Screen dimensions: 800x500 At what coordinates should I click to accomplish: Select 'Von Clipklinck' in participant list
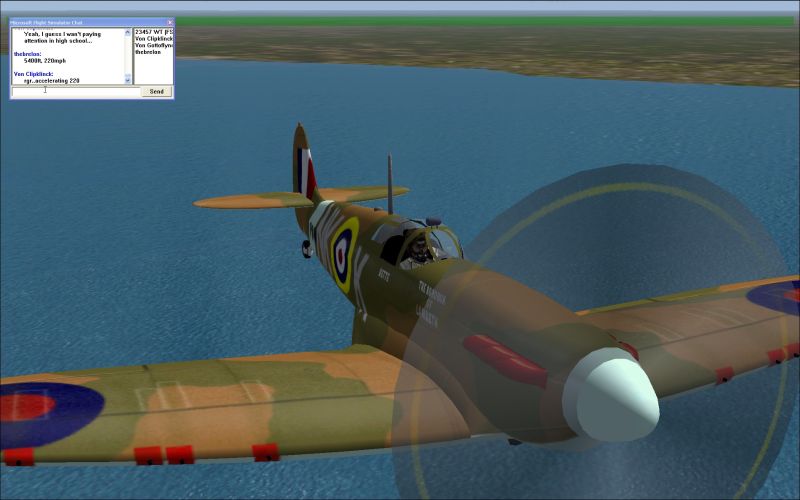click(x=154, y=39)
